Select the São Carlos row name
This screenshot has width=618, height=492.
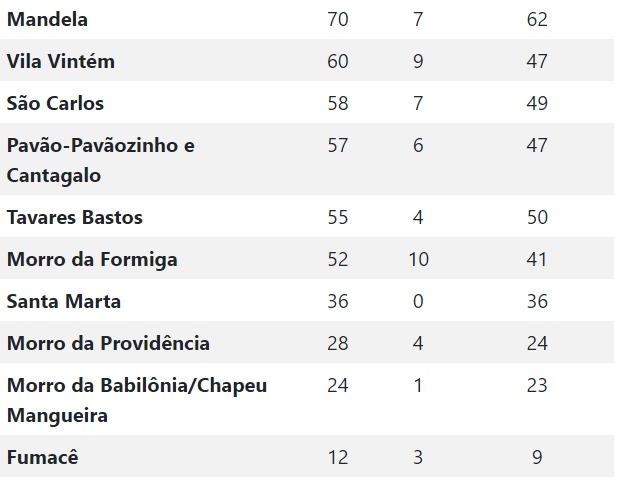pos(55,103)
